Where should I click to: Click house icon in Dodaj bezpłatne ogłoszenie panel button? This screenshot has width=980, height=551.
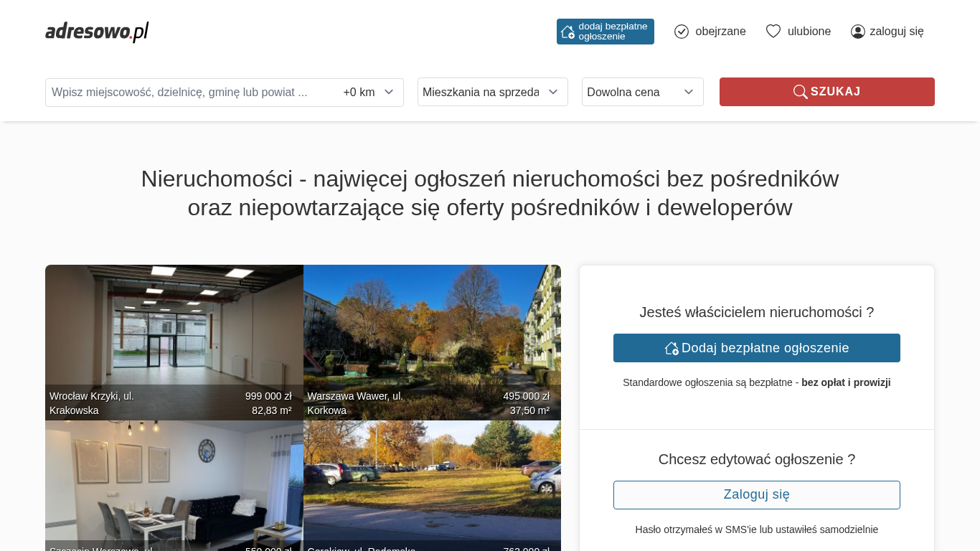672,348
